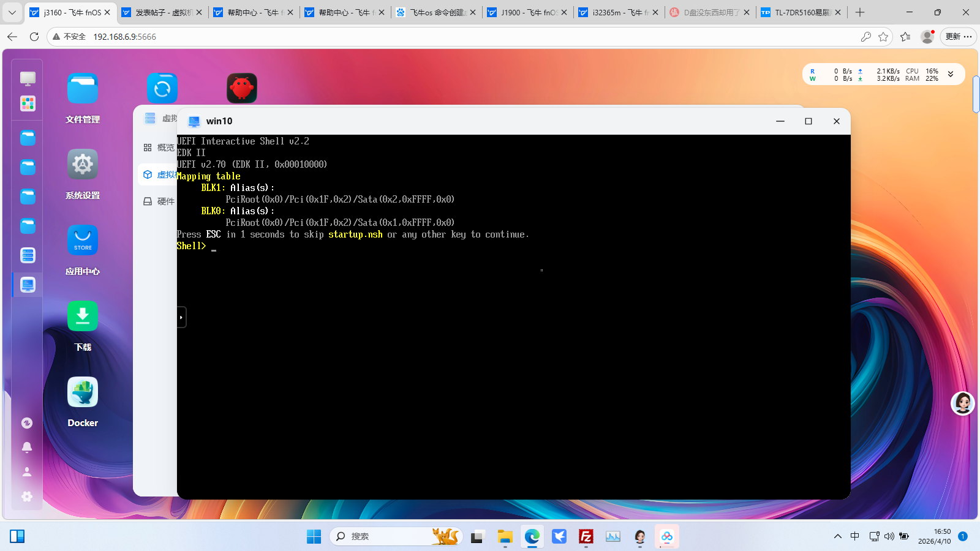Launch the 应用中心 app store
Viewport: 980px width, 551px height.
(83, 241)
